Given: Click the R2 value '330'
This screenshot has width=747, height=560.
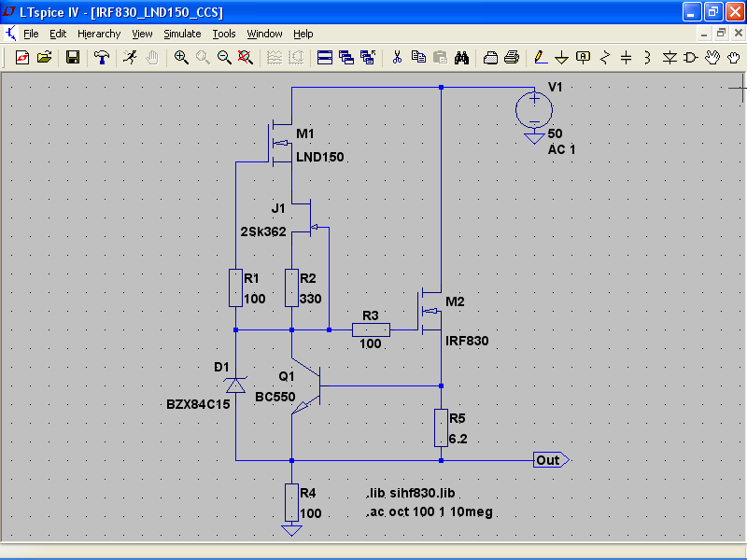Looking at the screenshot, I should click(x=310, y=299).
